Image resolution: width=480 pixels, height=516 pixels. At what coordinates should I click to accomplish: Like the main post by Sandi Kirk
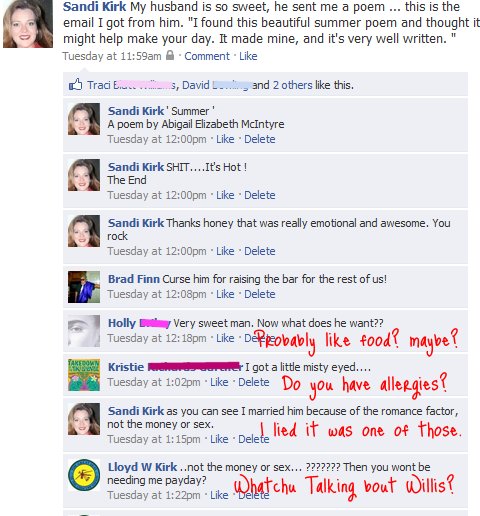pos(248,56)
